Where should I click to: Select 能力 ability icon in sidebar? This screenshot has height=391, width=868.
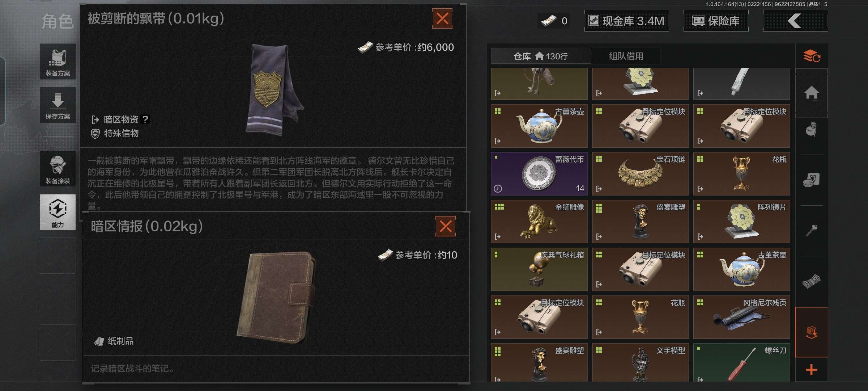pyautogui.click(x=58, y=212)
